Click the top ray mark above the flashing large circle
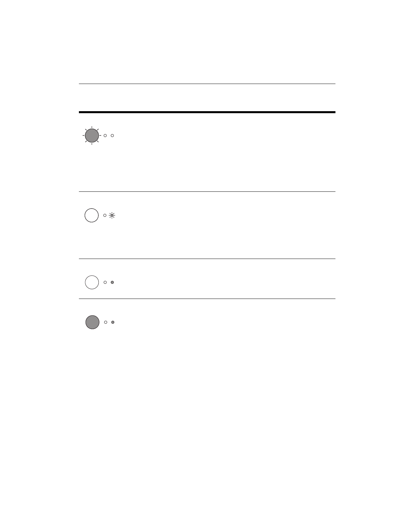This screenshot has width=411, height=532. pyautogui.click(x=92, y=127)
